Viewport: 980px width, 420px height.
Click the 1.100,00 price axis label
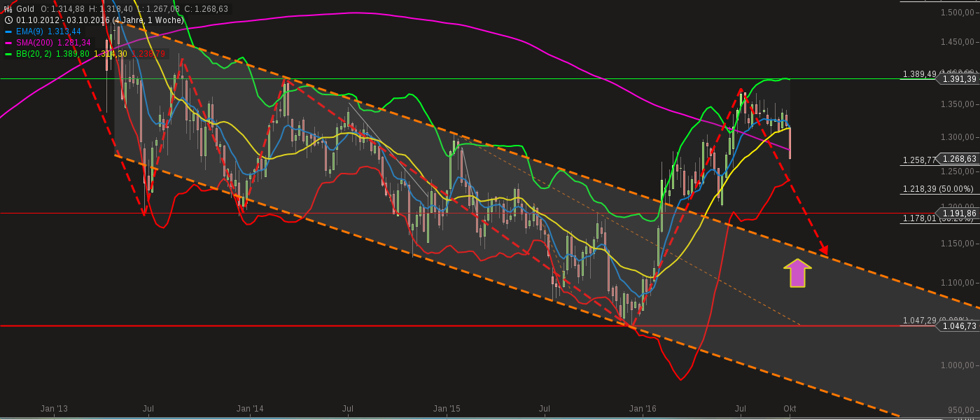[x=959, y=283]
